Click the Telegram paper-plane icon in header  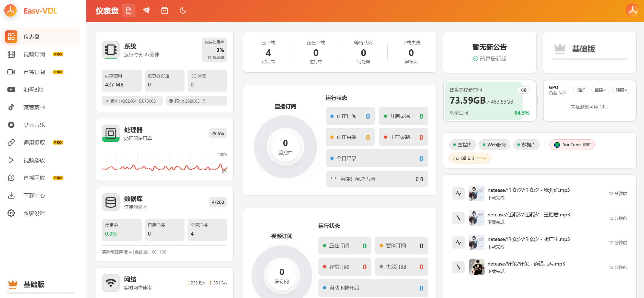[x=146, y=10]
